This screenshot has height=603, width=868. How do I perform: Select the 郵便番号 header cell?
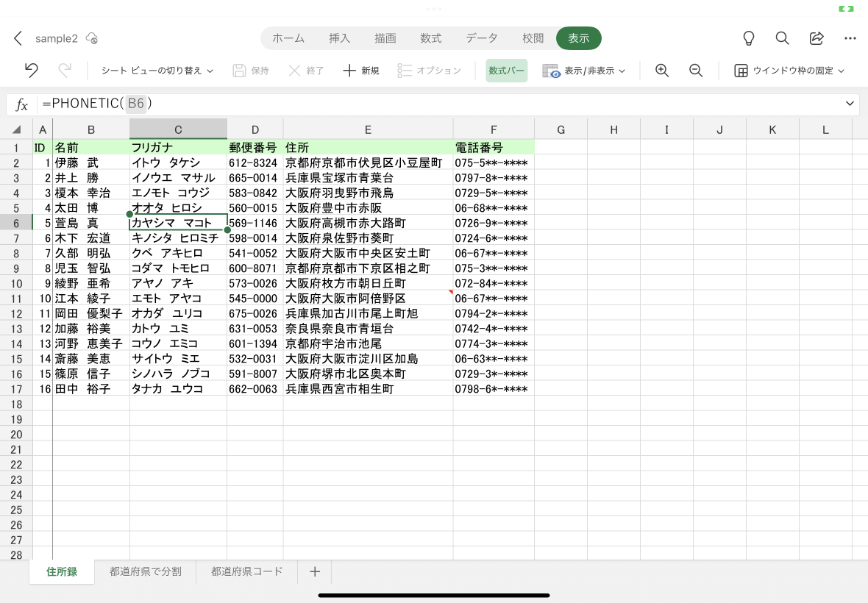click(255, 148)
